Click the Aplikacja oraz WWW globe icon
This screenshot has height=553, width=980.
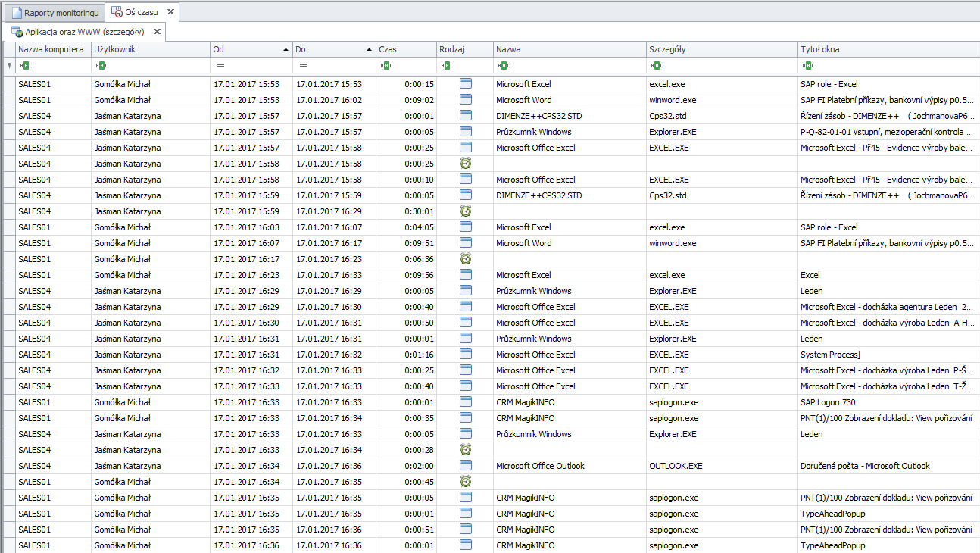click(x=17, y=32)
